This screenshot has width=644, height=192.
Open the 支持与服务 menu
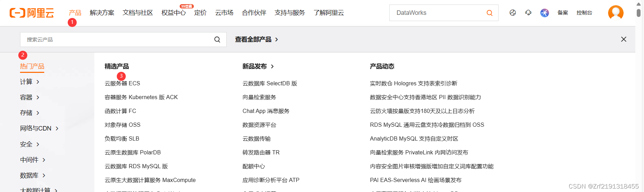tap(290, 13)
